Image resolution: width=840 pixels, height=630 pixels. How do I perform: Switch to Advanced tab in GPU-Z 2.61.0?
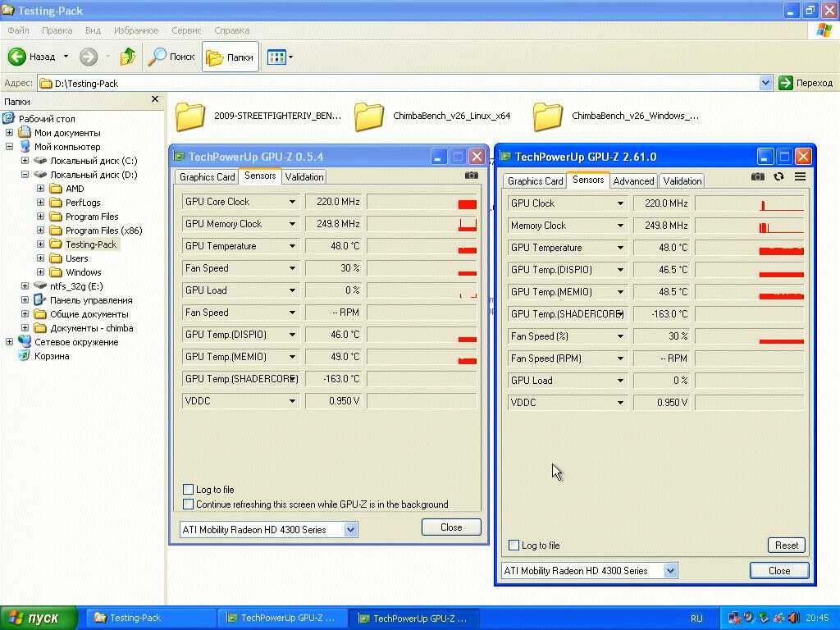633,181
